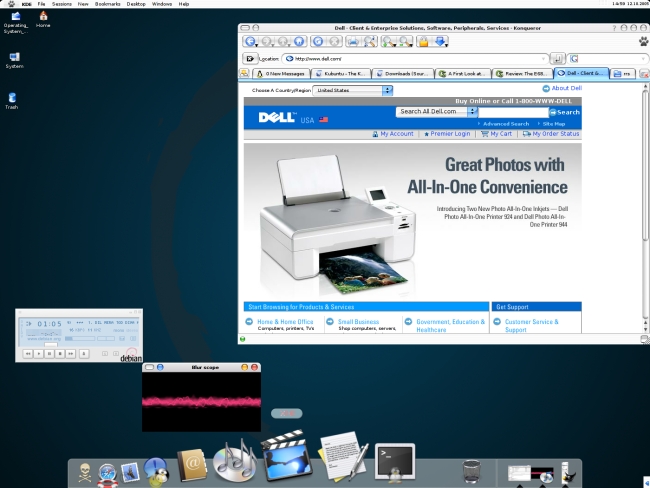Close current tab with tab bar right icon
650x488 pixels.
pyautogui.click(x=644, y=74)
